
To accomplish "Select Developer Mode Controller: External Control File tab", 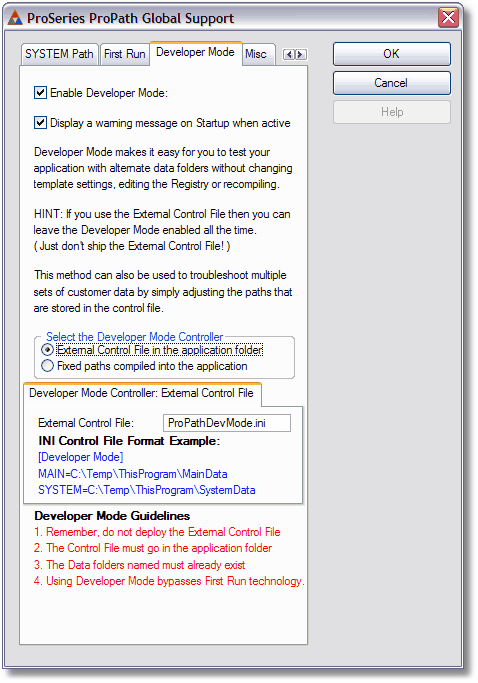I will pyautogui.click(x=142, y=393).
